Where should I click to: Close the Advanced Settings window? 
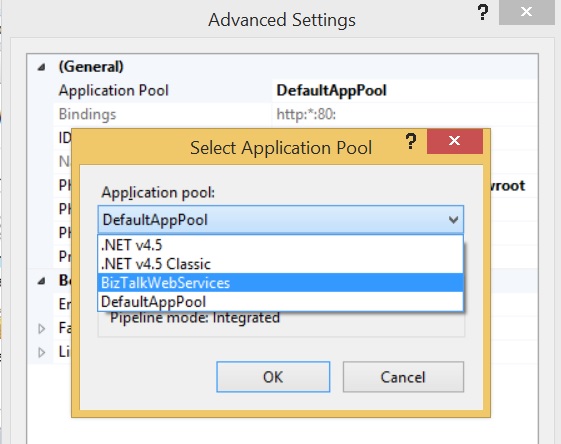point(526,12)
